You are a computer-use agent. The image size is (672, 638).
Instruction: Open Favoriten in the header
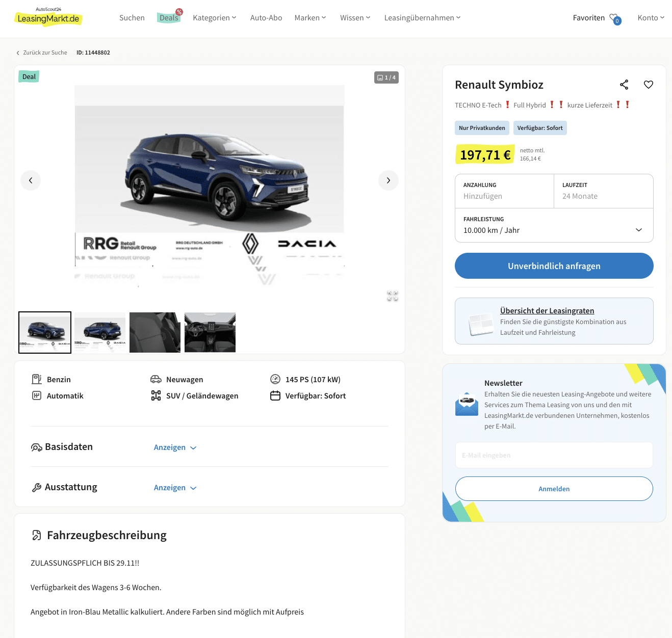coord(588,18)
